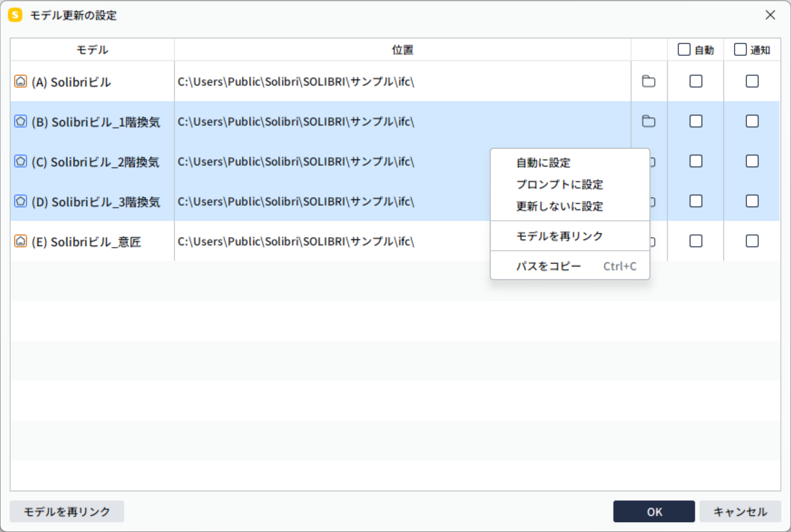Open folder browser for (B) Solibriビル_1階換気 row
Screen dimensions: 791x532
pos(649,121)
